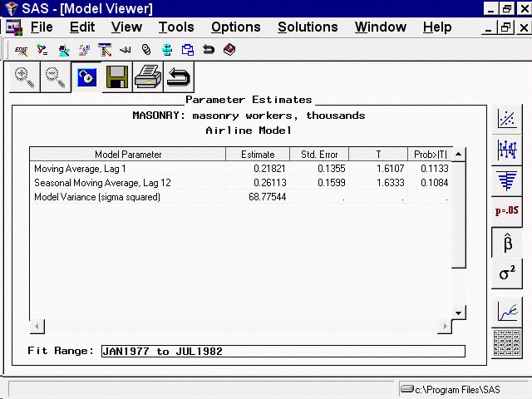Click the standard error value 0.1355
The width and height of the screenshot is (532, 399).
[331, 169]
